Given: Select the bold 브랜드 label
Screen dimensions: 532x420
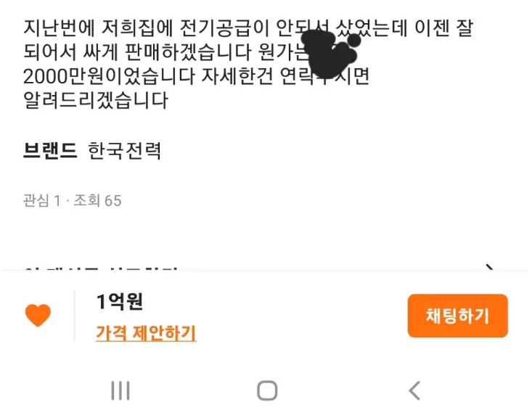Looking at the screenshot, I should coord(50,150).
